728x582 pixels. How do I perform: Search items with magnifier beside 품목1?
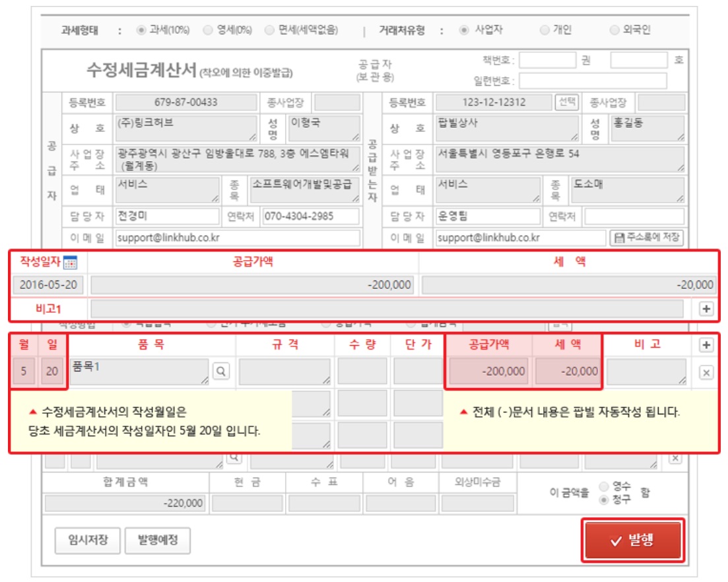(x=221, y=372)
